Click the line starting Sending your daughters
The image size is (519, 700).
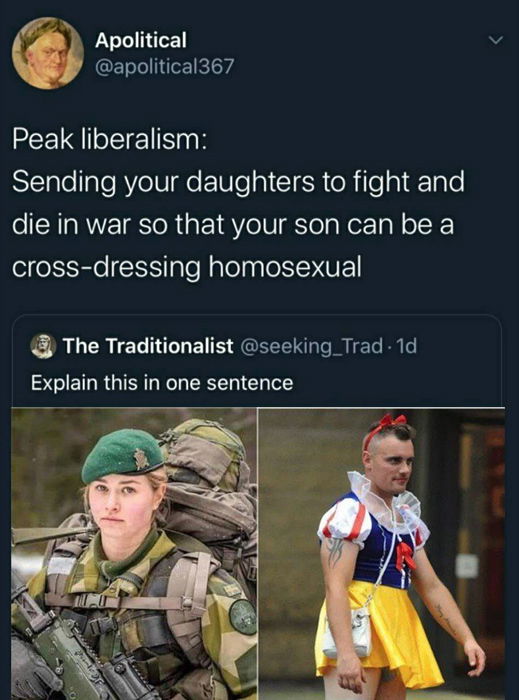pos(238,182)
